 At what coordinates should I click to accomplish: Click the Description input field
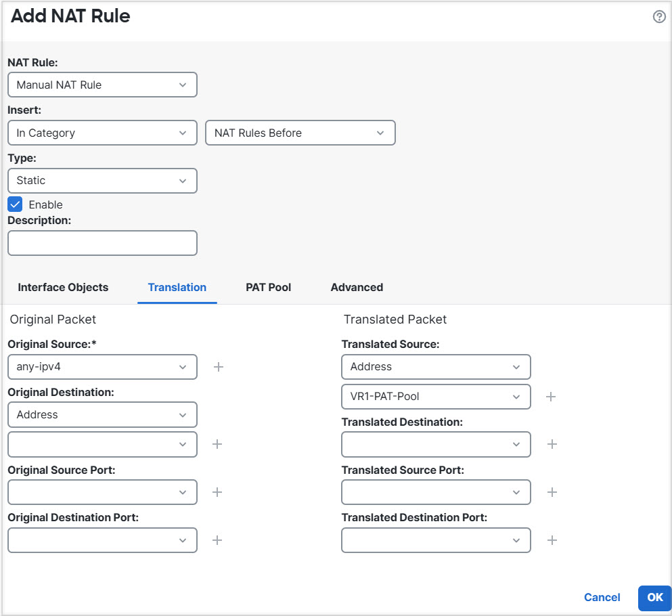[x=102, y=243]
